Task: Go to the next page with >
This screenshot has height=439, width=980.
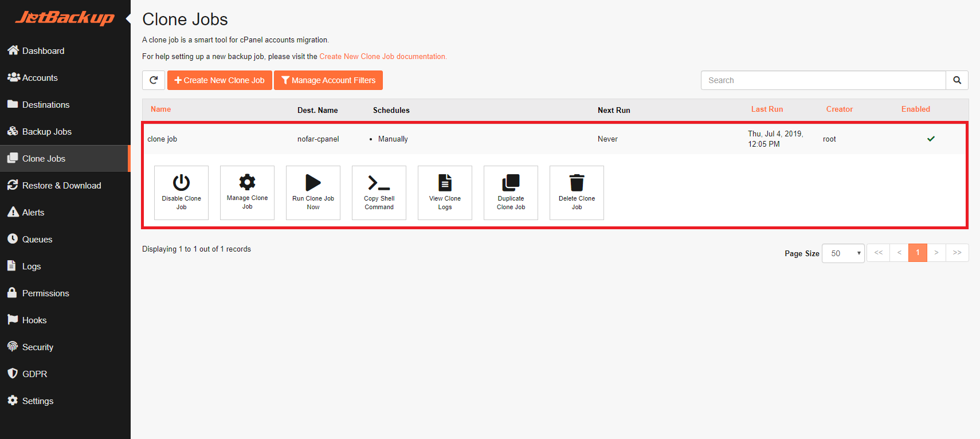Action: pyautogui.click(x=936, y=253)
